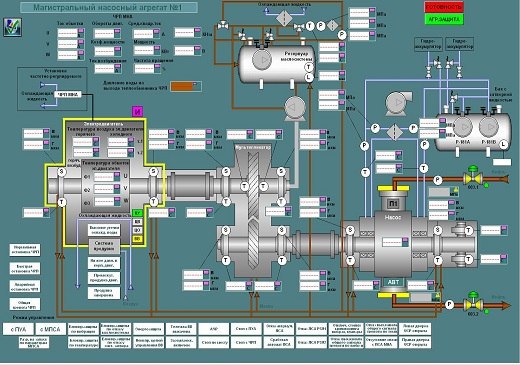Click the checkmark icon in top-left corner
The width and height of the screenshot is (520, 365).
[x=12, y=27]
